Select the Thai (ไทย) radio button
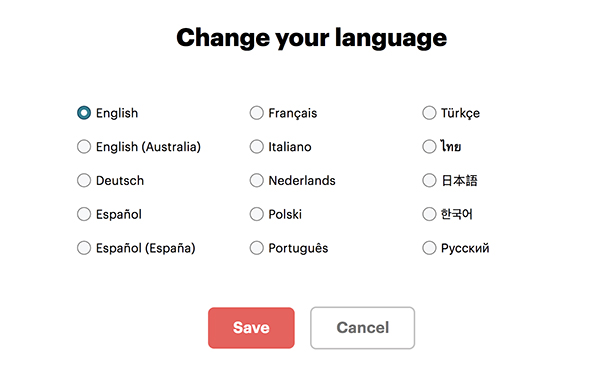The image size is (591, 379). [x=429, y=147]
